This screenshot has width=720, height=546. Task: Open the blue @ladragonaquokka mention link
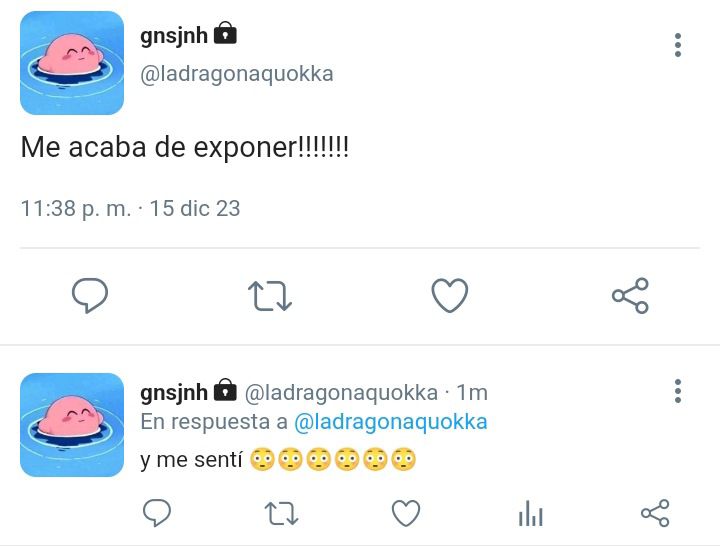[x=390, y=422]
